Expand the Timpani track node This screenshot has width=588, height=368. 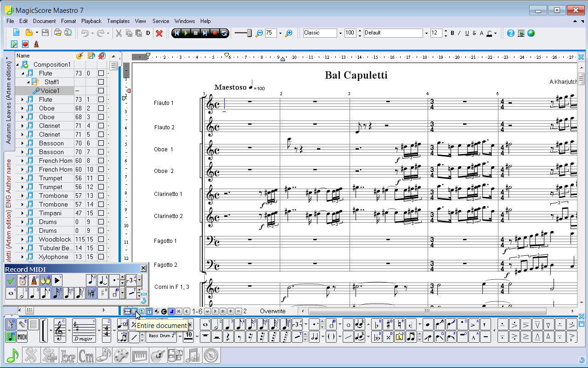coord(23,213)
